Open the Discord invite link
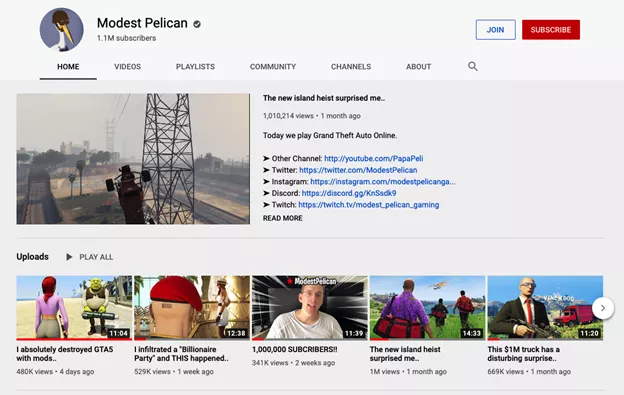Image resolution: width=624 pixels, height=395 pixels. (349, 193)
